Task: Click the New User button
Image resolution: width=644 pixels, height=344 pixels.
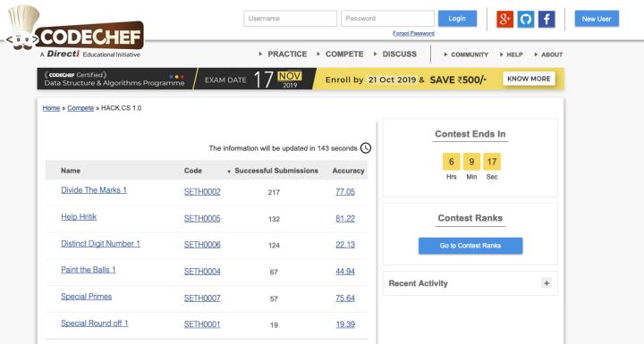Action: tap(597, 19)
